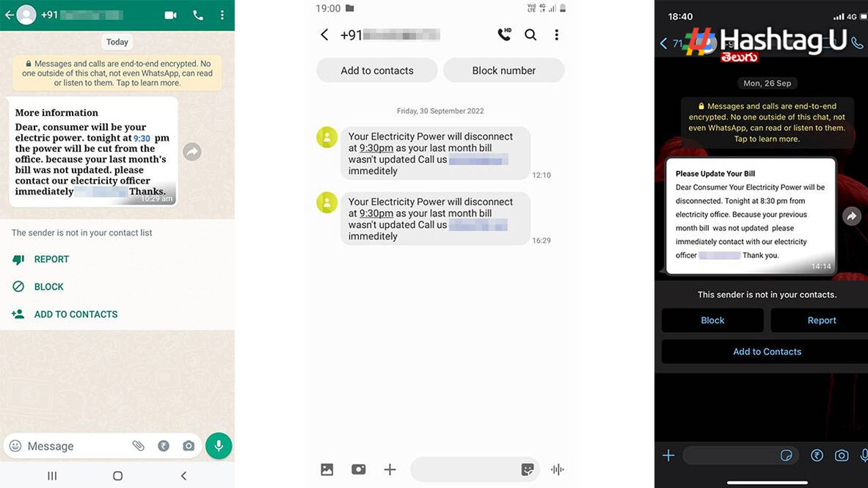The height and width of the screenshot is (488, 868).
Task: Forward the 'More information' message
Action: coord(192,152)
